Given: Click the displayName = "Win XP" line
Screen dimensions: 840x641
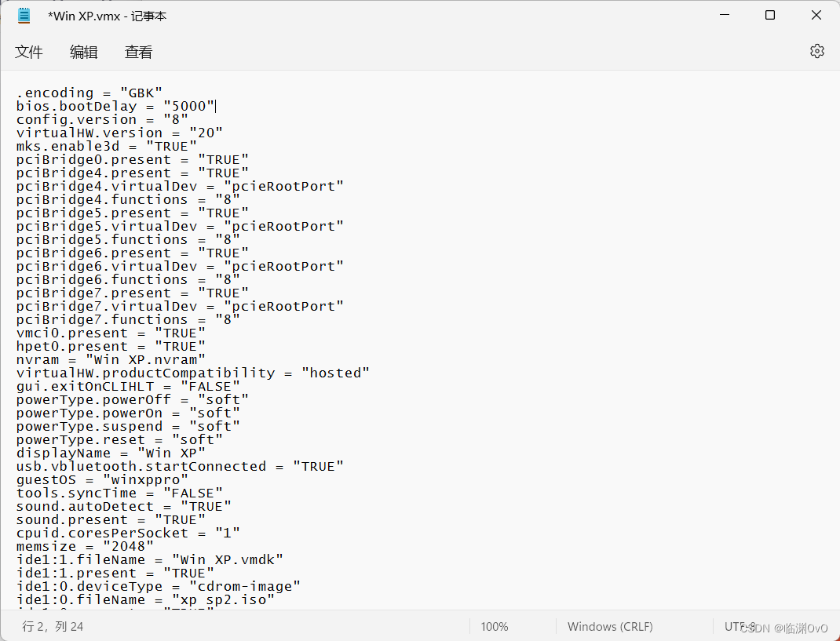Looking at the screenshot, I should (x=111, y=453).
